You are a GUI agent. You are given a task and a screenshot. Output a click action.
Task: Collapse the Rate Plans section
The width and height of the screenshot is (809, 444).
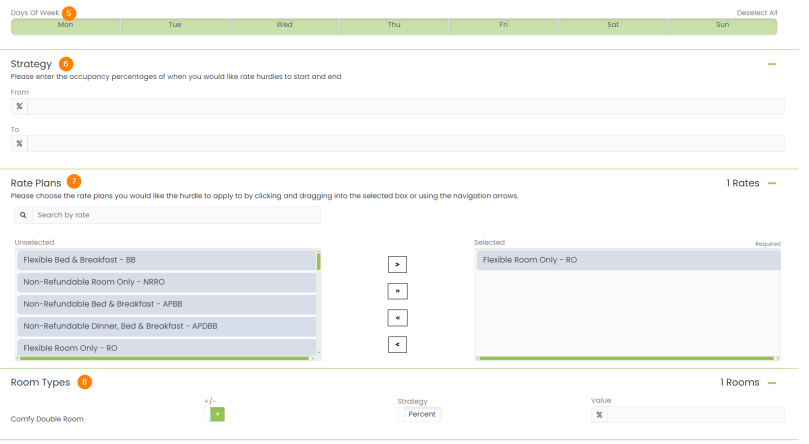[x=771, y=183]
